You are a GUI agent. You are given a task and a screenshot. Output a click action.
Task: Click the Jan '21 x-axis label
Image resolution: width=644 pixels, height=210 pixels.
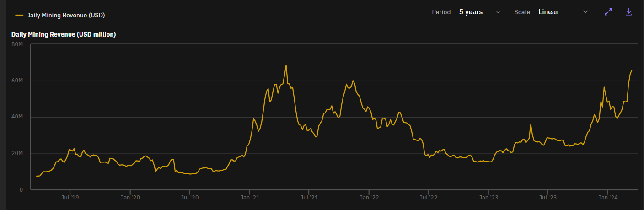pyautogui.click(x=250, y=198)
